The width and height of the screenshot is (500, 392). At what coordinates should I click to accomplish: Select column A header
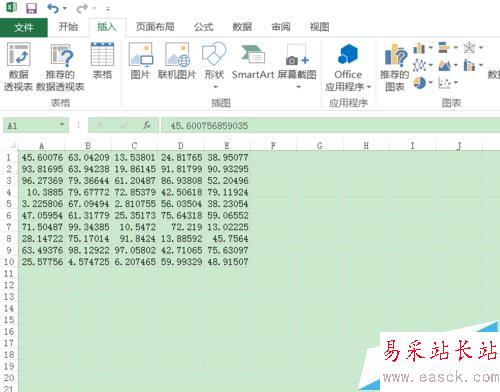click(x=41, y=146)
